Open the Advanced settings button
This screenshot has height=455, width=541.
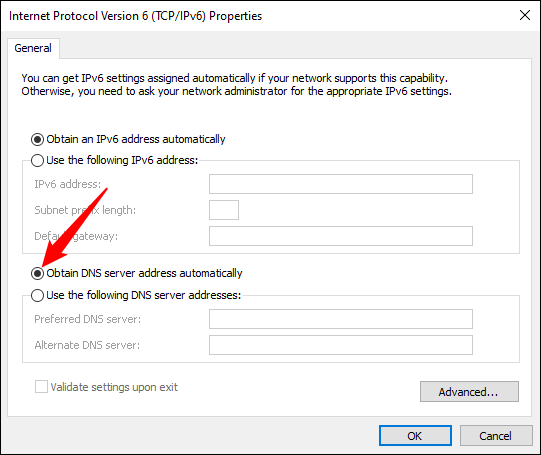(x=469, y=392)
